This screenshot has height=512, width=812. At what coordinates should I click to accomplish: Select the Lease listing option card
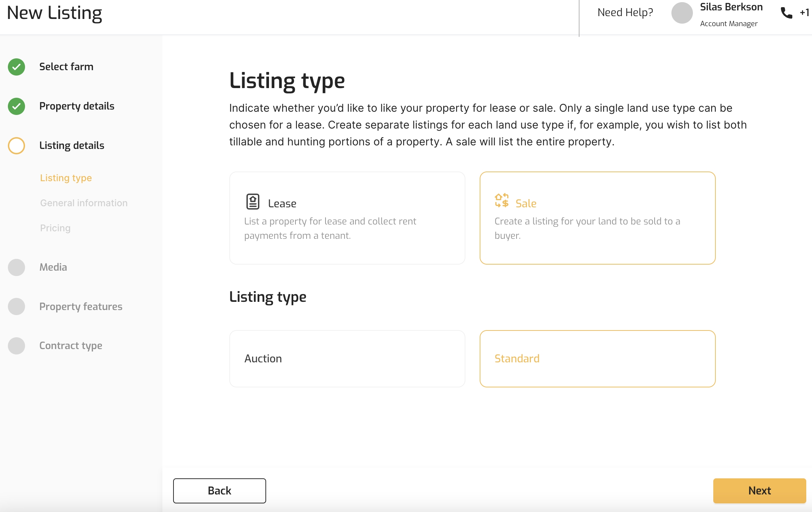click(347, 218)
